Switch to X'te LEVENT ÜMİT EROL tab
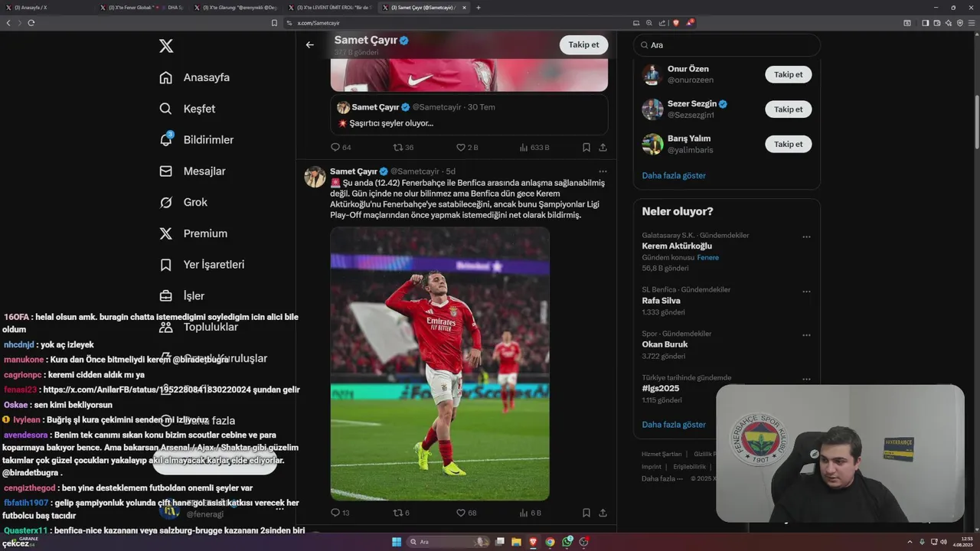 (x=330, y=8)
